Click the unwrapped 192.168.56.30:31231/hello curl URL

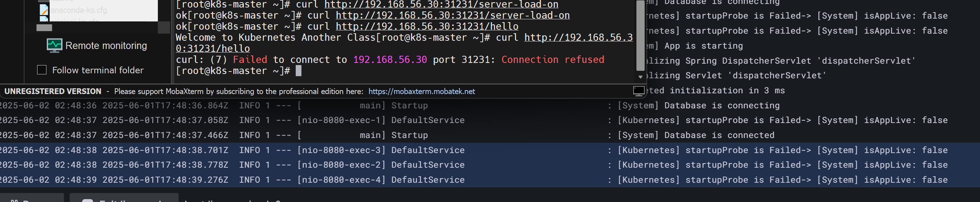(427, 26)
